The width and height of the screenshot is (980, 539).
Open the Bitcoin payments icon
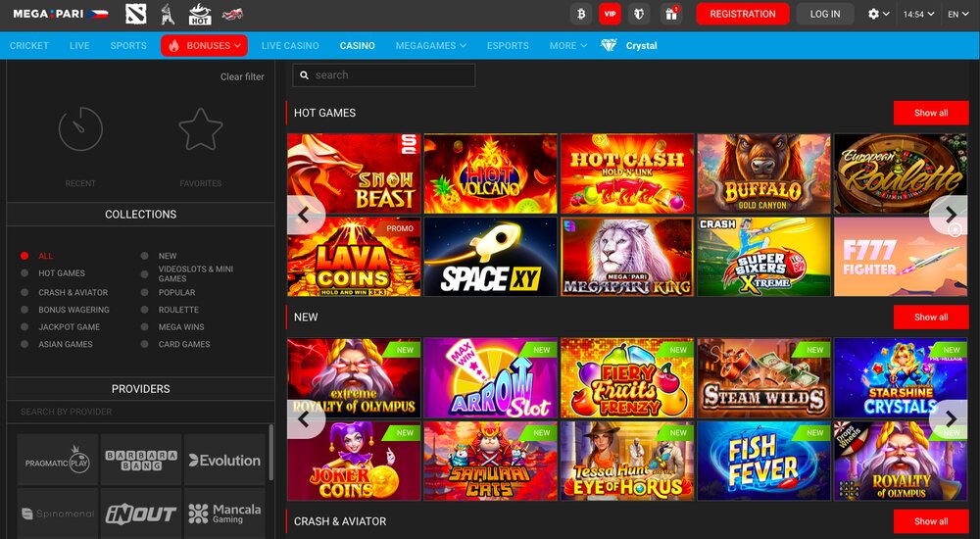[581, 14]
